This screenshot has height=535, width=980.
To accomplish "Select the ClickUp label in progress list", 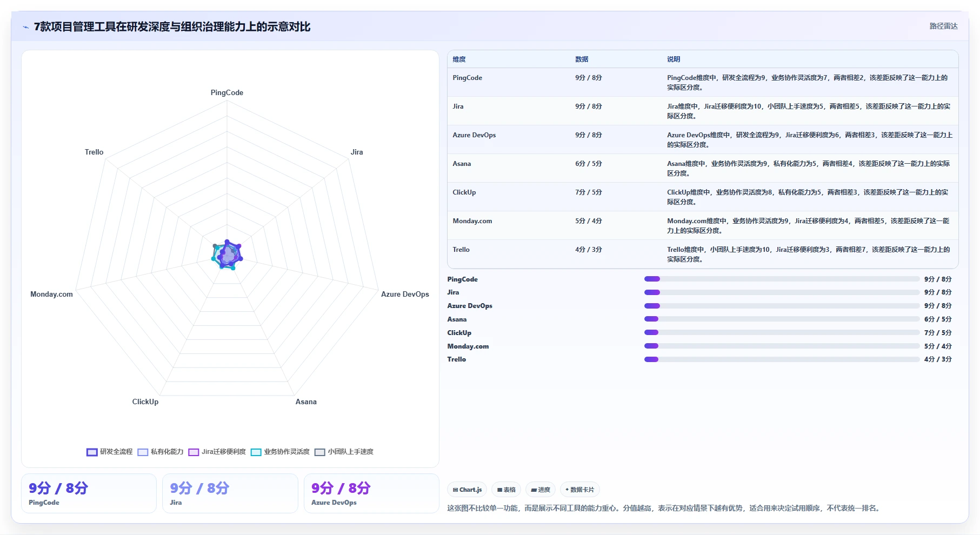I will tap(459, 333).
